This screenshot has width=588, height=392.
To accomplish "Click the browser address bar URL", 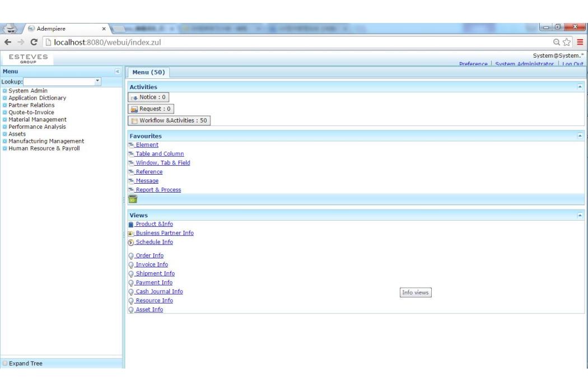I will pyautogui.click(x=108, y=42).
